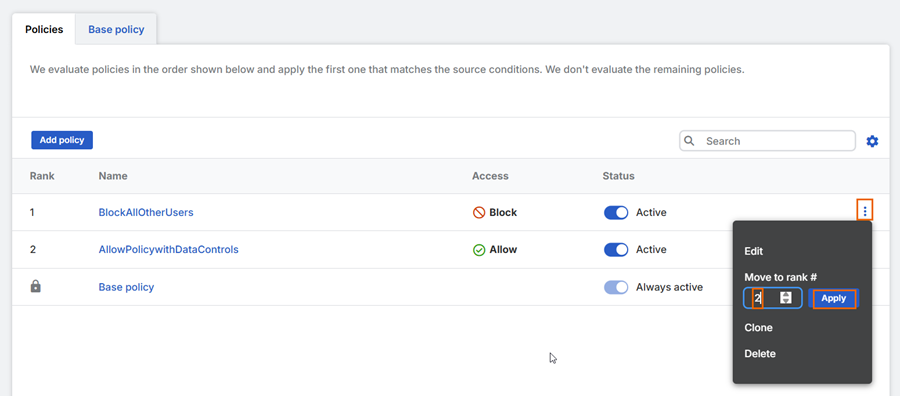Toggle AllowPolicywithDataControls Active switch
The image size is (900, 397).
point(616,250)
